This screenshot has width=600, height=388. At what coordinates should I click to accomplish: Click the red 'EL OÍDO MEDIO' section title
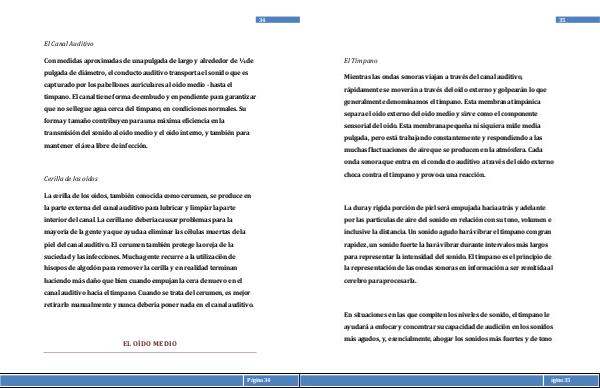(150, 344)
